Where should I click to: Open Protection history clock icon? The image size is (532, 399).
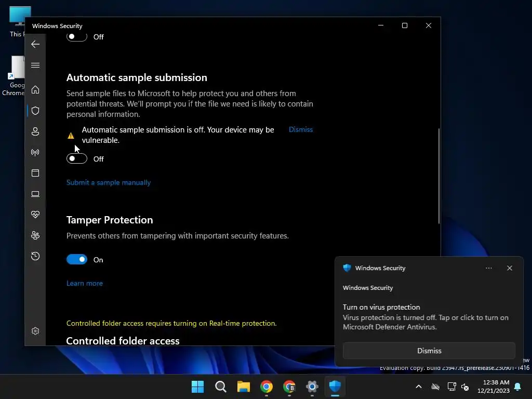[35, 256]
